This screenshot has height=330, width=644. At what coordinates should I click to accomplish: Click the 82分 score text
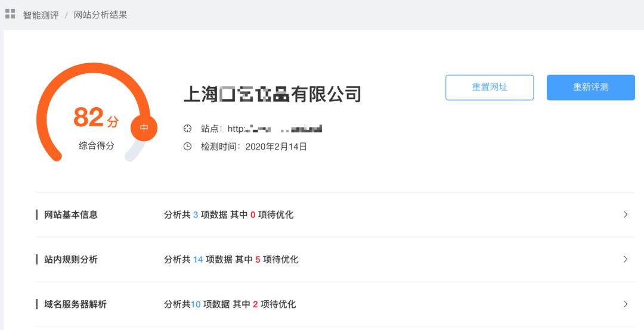(x=96, y=118)
